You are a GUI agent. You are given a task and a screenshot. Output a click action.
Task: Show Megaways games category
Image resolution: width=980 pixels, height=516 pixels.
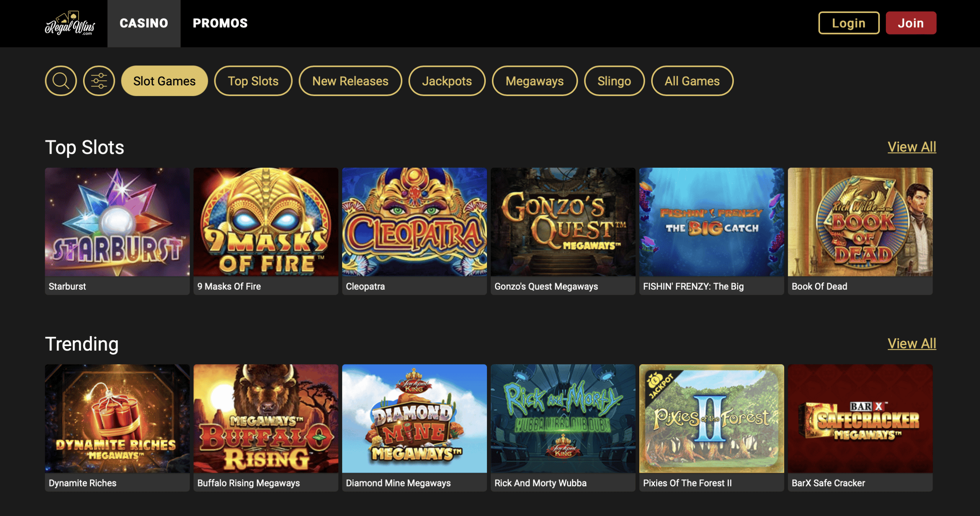coord(534,81)
